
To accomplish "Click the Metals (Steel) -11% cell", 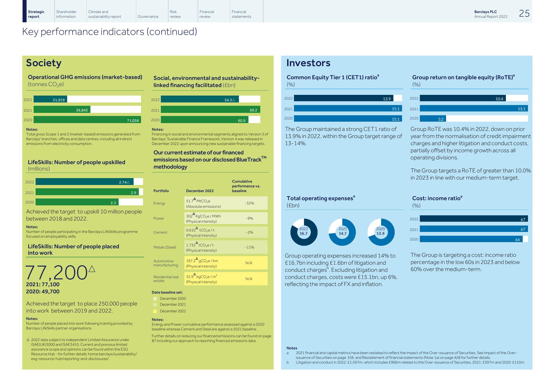I will click(249, 247).
